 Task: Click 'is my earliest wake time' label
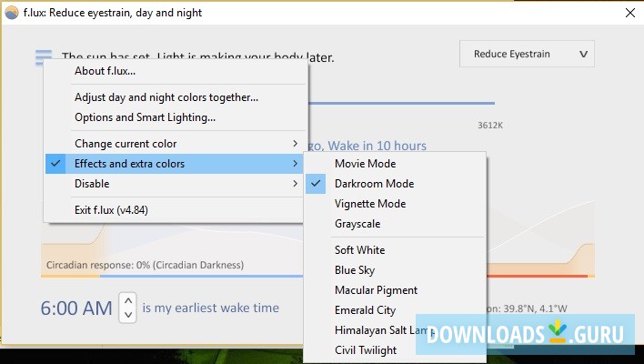tap(211, 308)
